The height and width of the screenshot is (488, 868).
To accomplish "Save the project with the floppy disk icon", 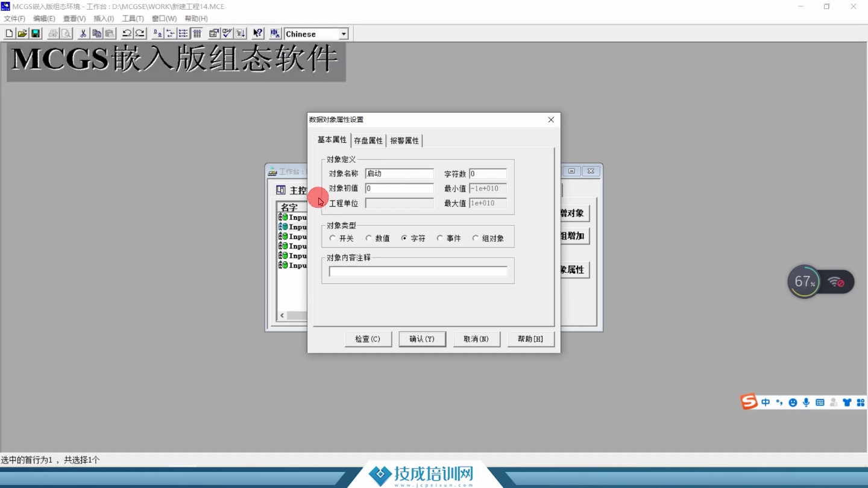I will (36, 34).
